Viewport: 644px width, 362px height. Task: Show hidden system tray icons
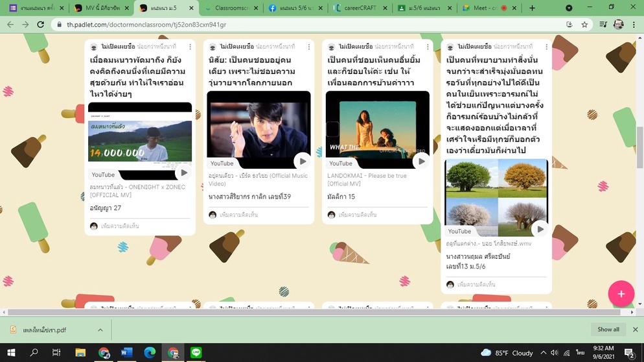point(544,353)
